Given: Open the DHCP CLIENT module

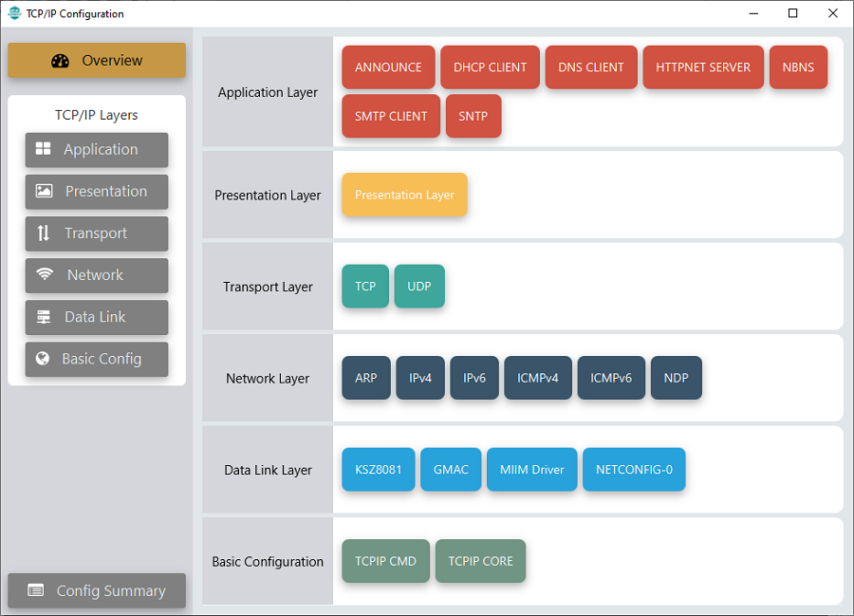Looking at the screenshot, I should [490, 67].
